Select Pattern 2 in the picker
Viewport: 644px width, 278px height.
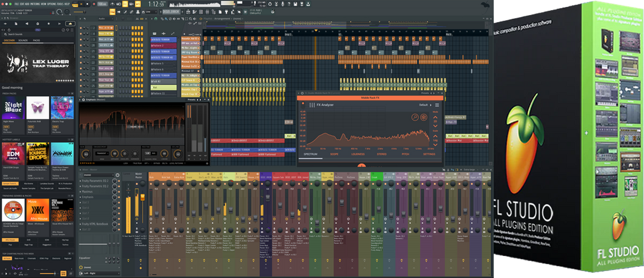point(164,45)
